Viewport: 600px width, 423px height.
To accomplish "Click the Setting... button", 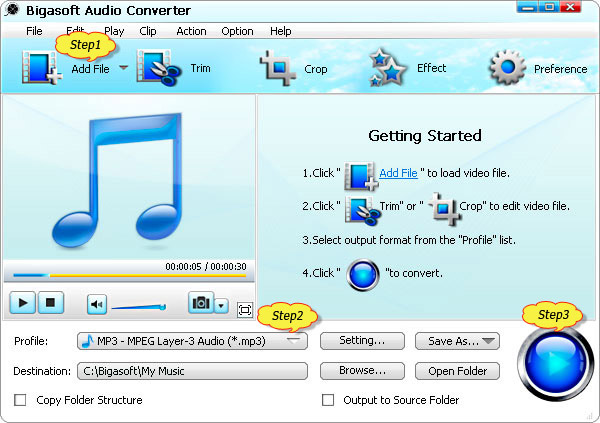I will click(x=362, y=341).
